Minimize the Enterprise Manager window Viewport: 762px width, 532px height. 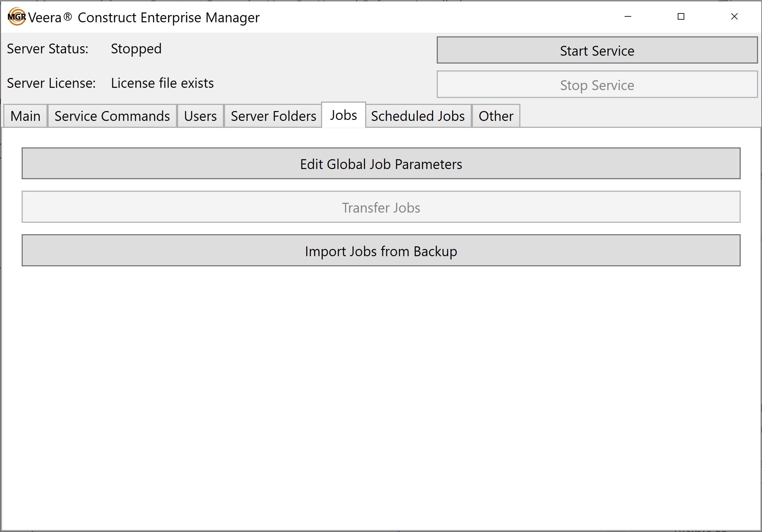point(628,17)
